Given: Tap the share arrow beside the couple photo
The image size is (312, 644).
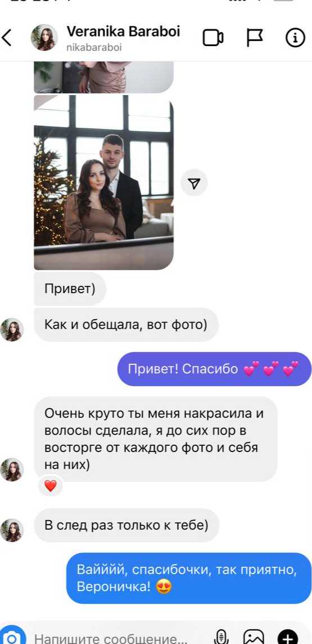Looking at the screenshot, I should [194, 183].
